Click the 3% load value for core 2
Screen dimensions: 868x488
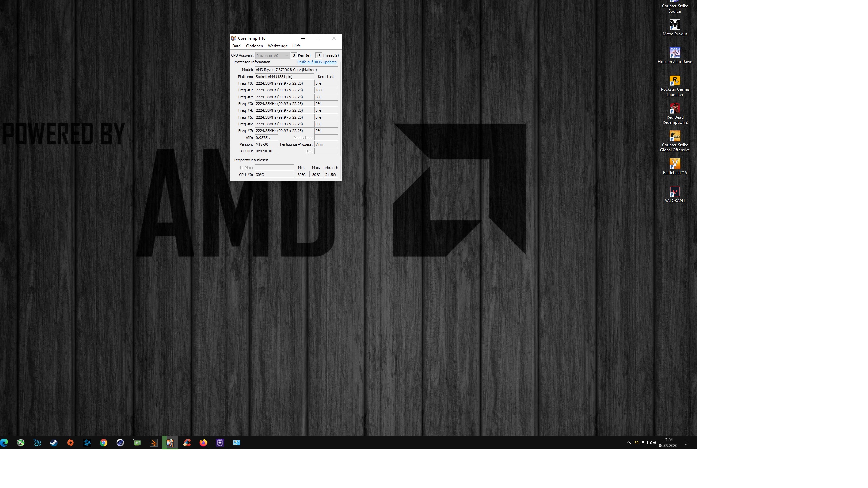point(326,97)
